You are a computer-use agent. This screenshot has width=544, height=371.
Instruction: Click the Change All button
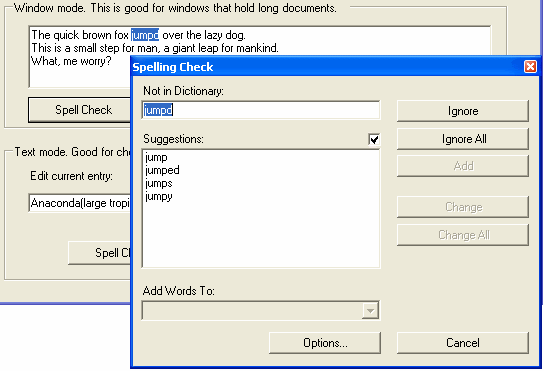click(463, 235)
